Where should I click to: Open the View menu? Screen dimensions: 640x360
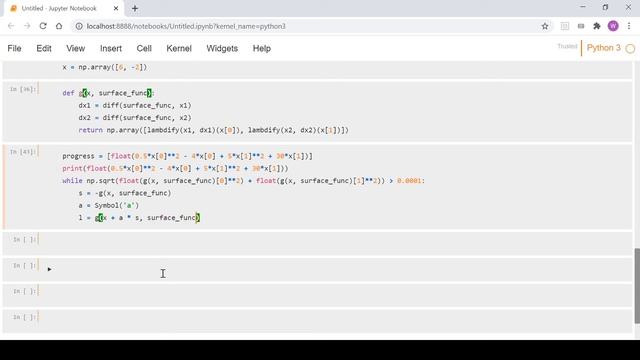pyautogui.click(x=76, y=49)
